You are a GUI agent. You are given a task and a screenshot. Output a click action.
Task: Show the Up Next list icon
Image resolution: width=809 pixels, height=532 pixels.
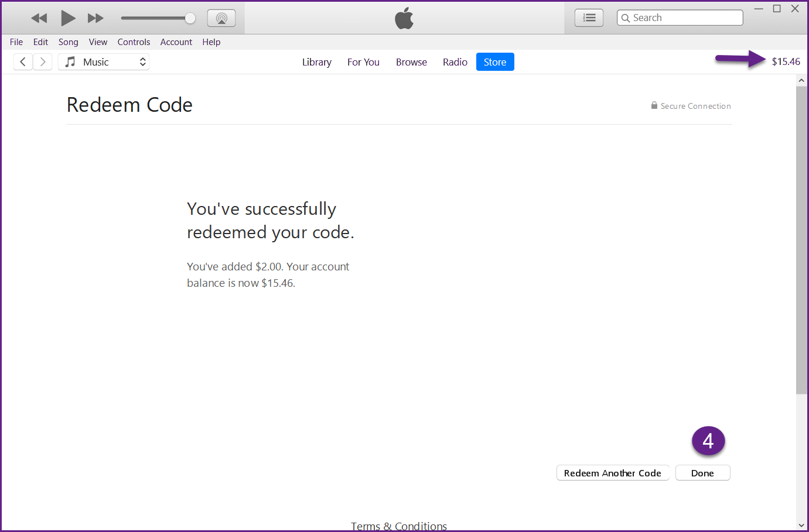(589, 18)
